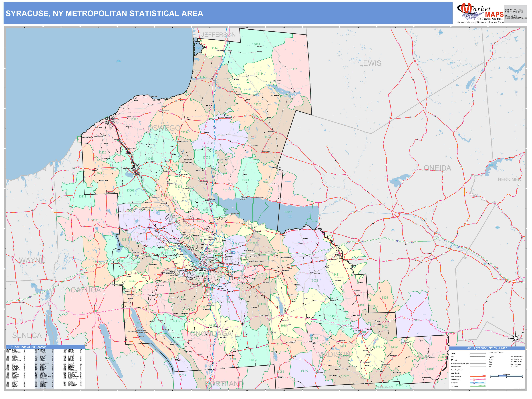Select the Toll Roads green line symbol

pos(478,386)
